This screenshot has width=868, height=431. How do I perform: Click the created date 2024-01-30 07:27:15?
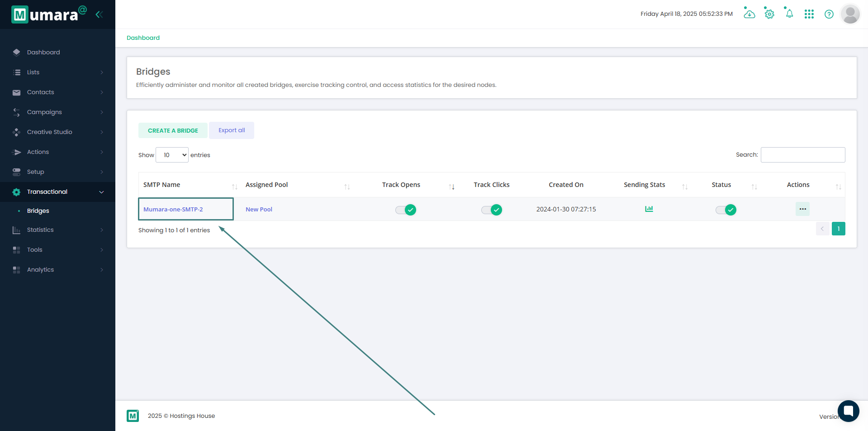(566, 209)
